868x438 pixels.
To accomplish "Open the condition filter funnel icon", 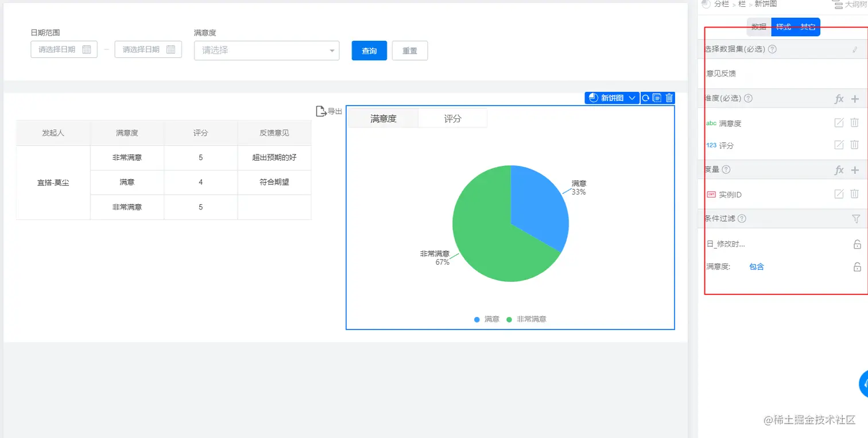I will [856, 219].
